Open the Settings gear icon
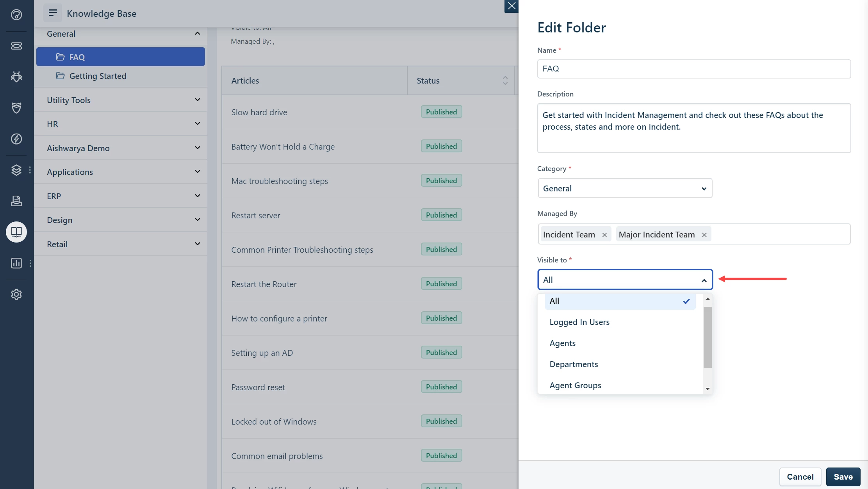 [x=16, y=294]
